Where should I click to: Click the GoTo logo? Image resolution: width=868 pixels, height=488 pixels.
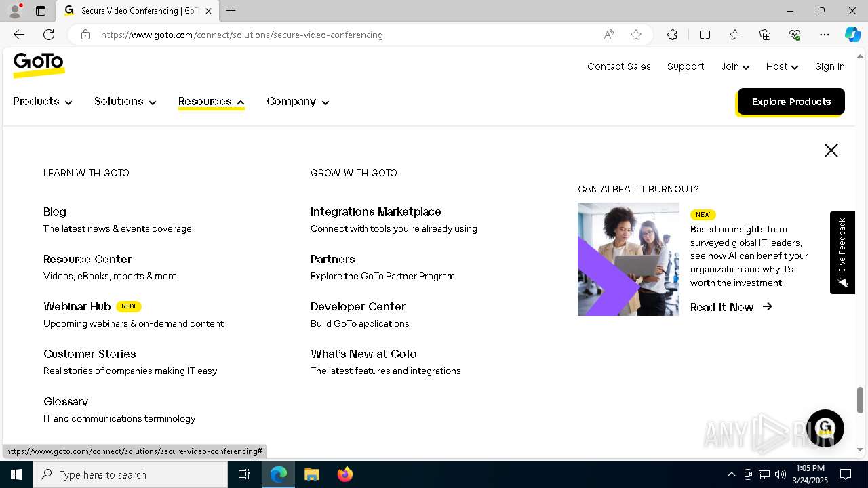(x=39, y=65)
